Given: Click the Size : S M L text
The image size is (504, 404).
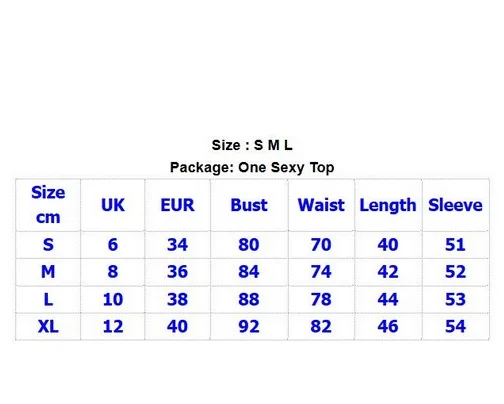Looking at the screenshot, I should pyautogui.click(x=252, y=145).
